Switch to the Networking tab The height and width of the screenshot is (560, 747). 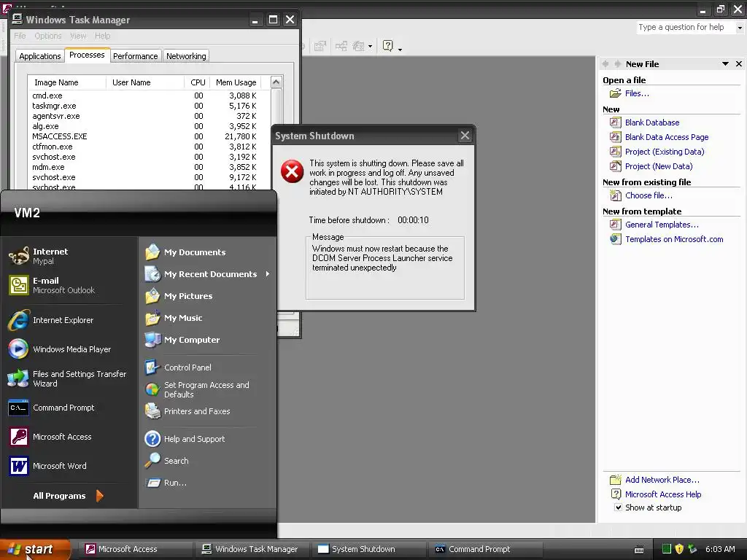pyautogui.click(x=186, y=56)
